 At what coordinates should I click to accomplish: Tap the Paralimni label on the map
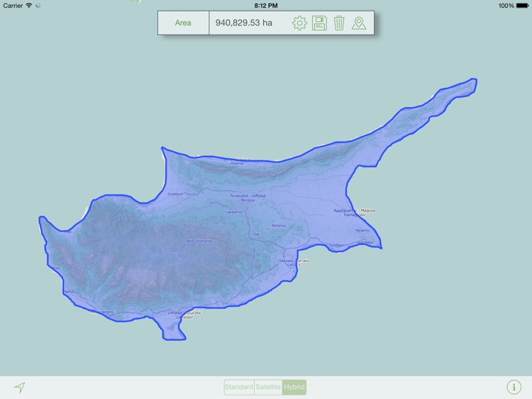point(362,230)
